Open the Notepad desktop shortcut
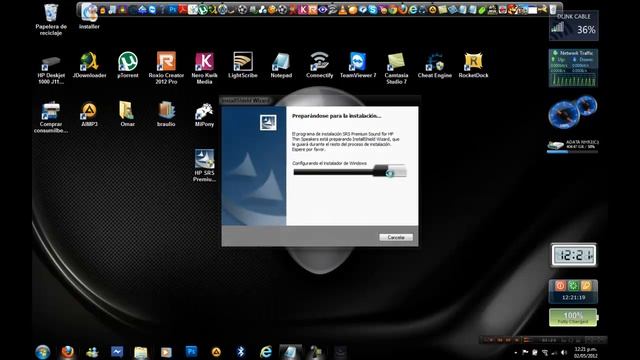The width and height of the screenshot is (640, 360). (281, 65)
